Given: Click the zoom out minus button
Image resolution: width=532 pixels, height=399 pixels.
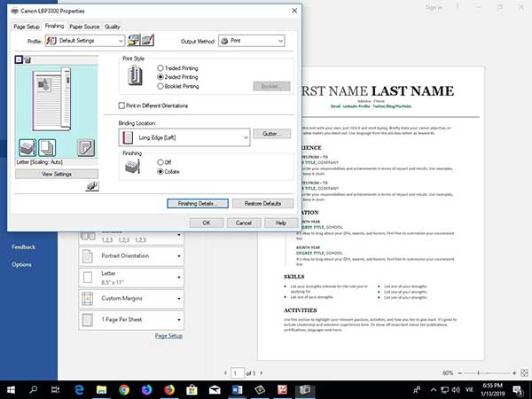Looking at the screenshot, I should [x=459, y=373].
